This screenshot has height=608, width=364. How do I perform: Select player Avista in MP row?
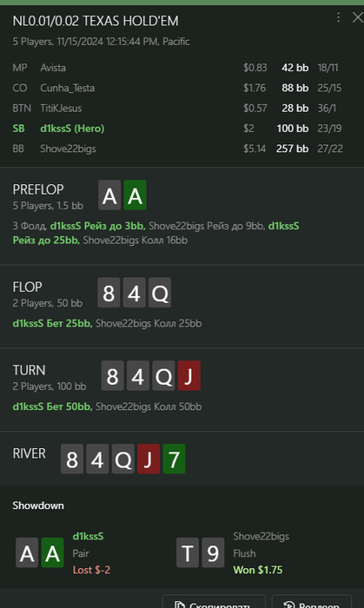tap(53, 68)
